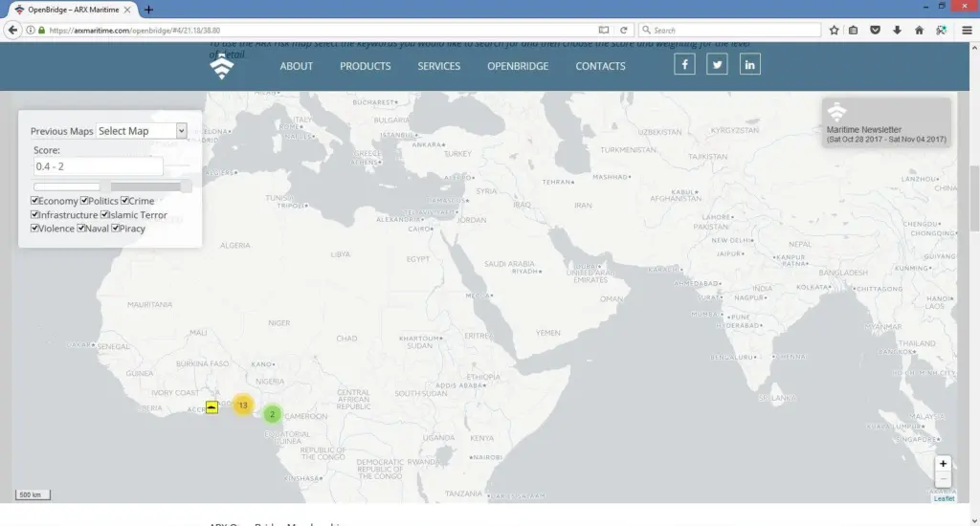Zoom out the map with minus
Image resolution: width=980 pixels, height=526 pixels.
click(x=943, y=479)
